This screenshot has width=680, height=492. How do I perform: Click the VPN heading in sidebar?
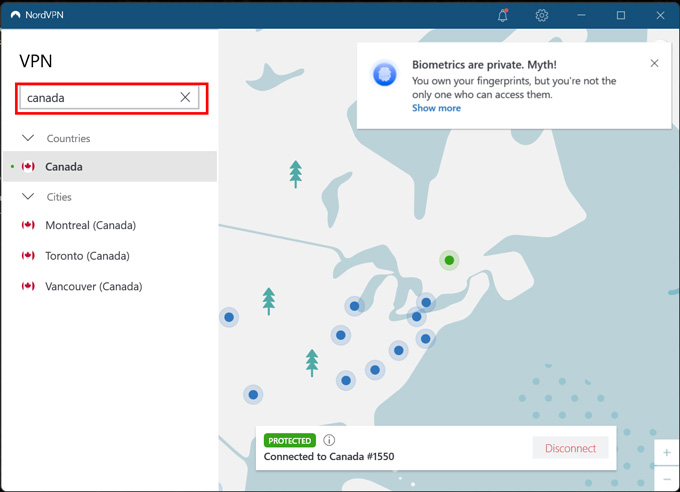pyautogui.click(x=36, y=61)
